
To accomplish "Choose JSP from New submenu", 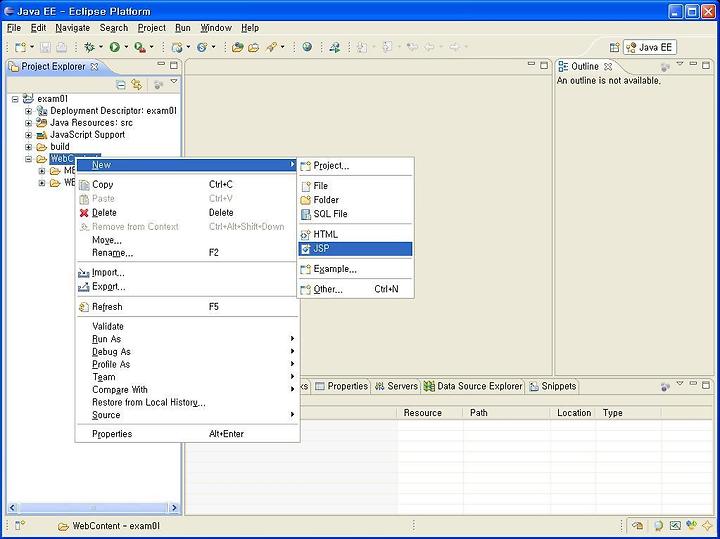I will click(355, 249).
